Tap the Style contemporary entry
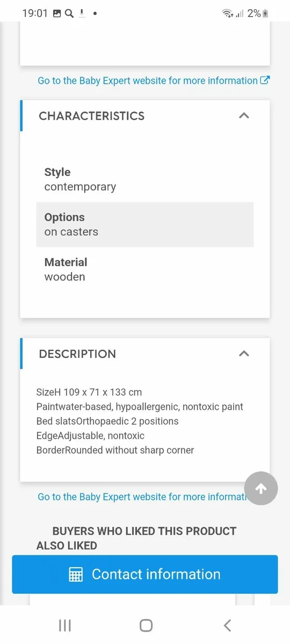This screenshot has height=644, width=290. (80, 179)
